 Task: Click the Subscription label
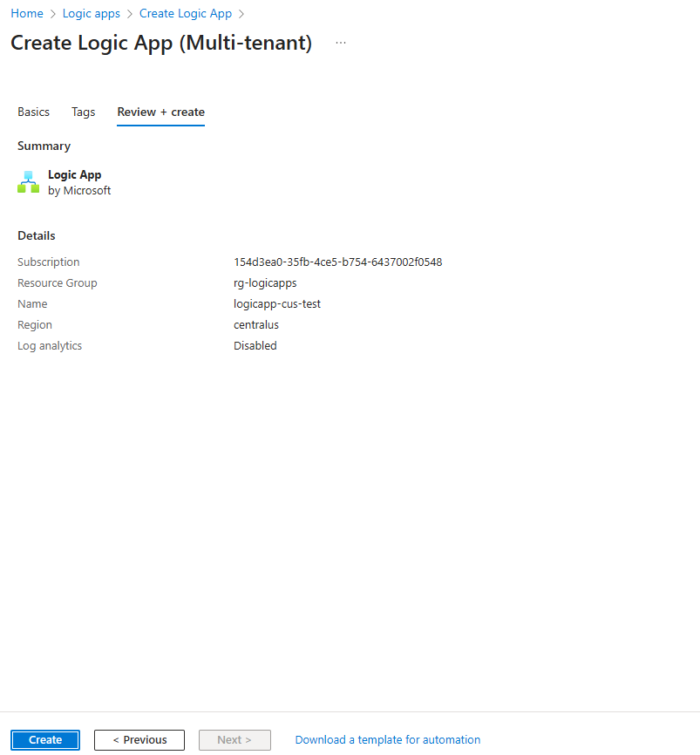point(48,262)
